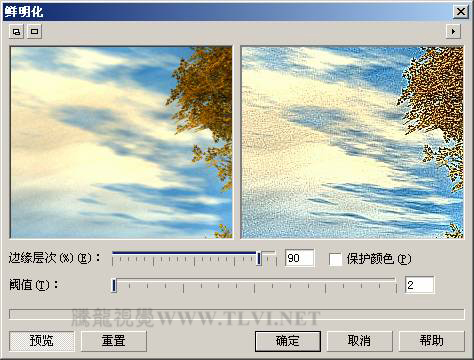
Task: Click the 预览 preview button
Action: (x=42, y=341)
